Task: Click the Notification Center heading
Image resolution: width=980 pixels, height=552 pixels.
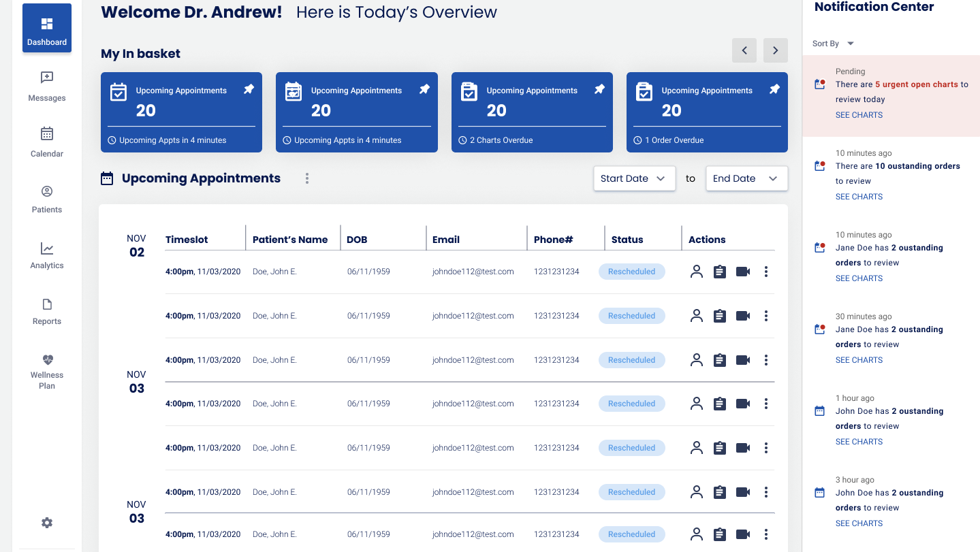Action: 874,7
